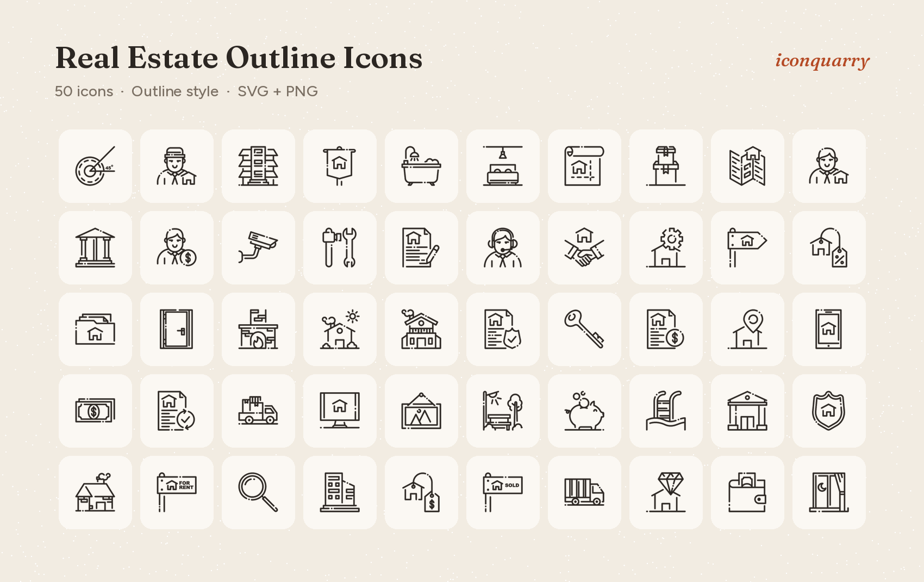Viewport: 924px width, 582px height.
Task: Select the agent wearing a cap icon
Action: (177, 166)
